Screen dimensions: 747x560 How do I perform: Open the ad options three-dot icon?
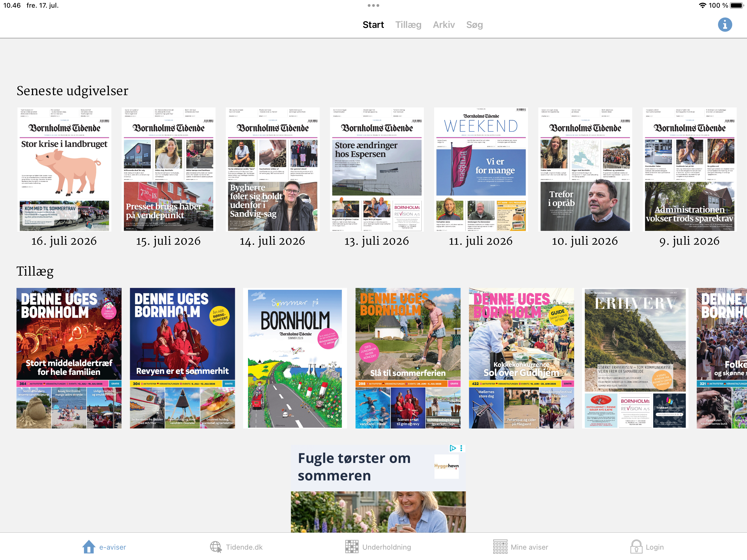(461, 448)
